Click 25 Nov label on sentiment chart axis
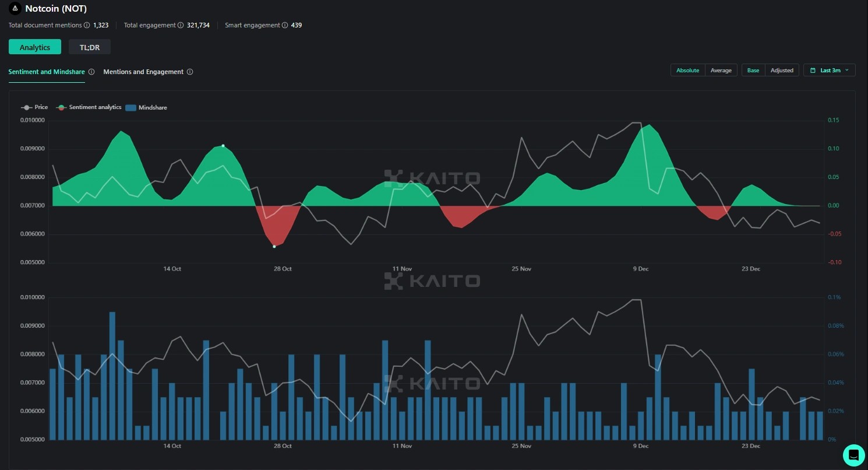868x470 pixels. [521, 269]
